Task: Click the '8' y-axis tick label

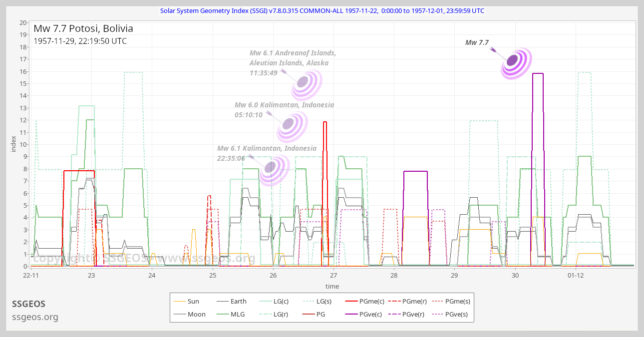Action: pyautogui.click(x=25, y=169)
